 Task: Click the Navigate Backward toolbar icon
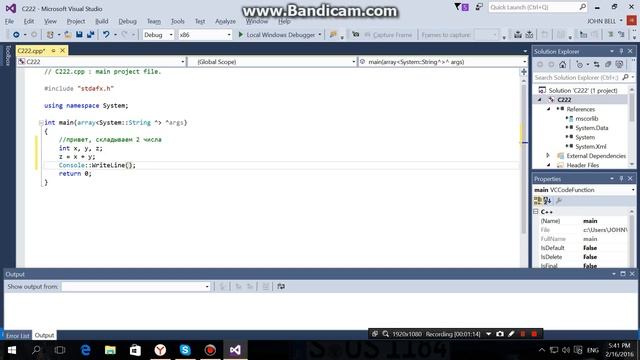16,35
